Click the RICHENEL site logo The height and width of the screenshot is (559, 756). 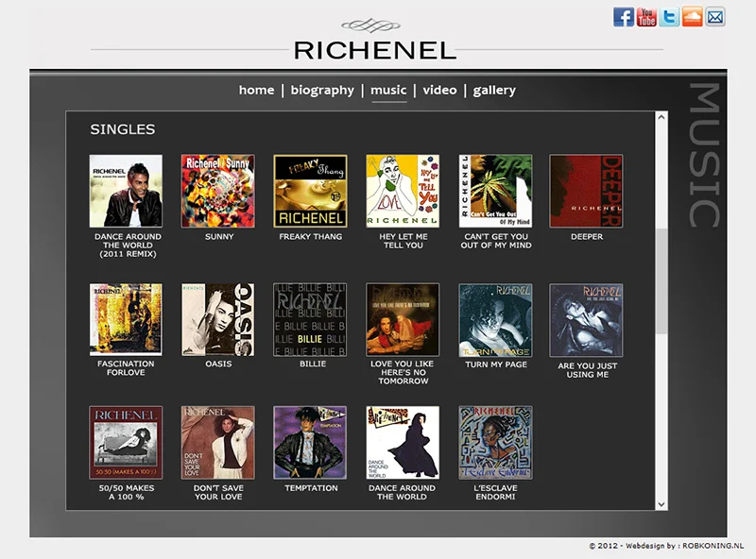(375, 49)
